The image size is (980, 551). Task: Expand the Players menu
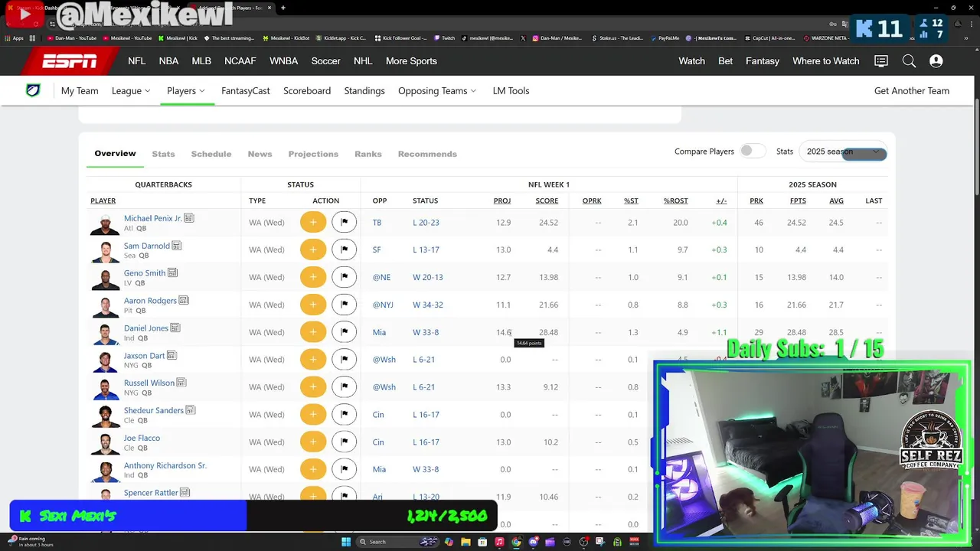pyautogui.click(x=187, y=90)
